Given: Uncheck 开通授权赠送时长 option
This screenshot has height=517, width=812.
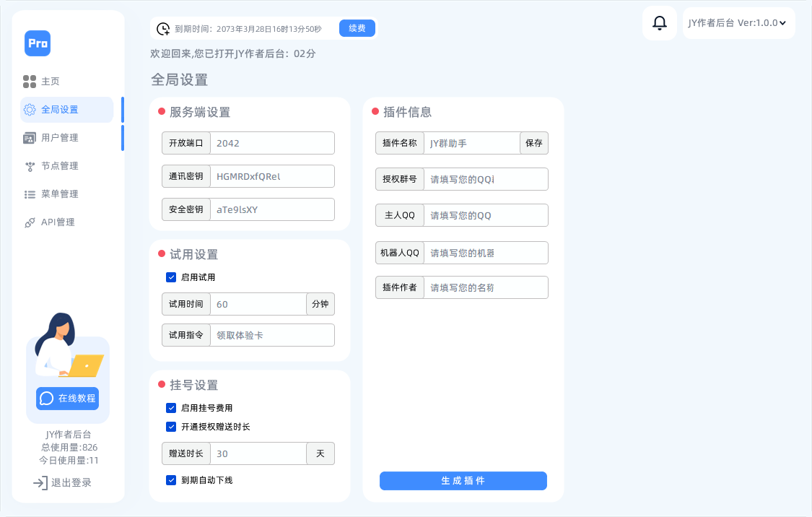Looking at the screenshot, I should (x=171, y=427).
